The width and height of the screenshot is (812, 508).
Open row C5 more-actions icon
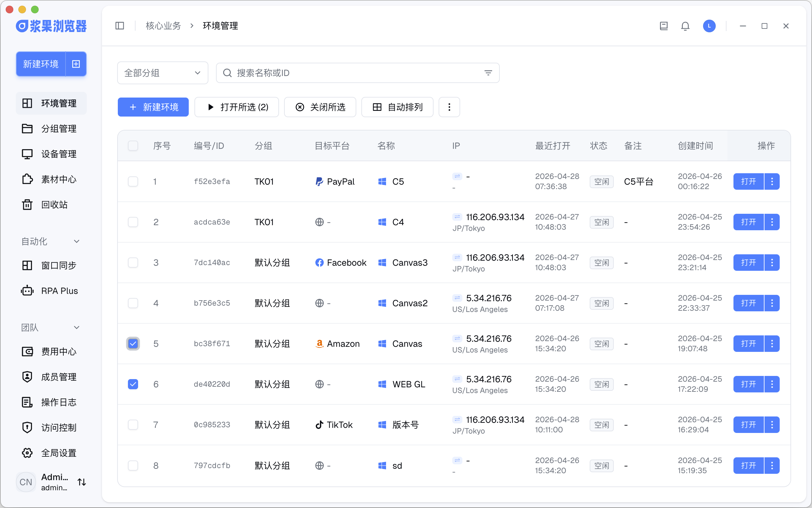click(772, 182)
